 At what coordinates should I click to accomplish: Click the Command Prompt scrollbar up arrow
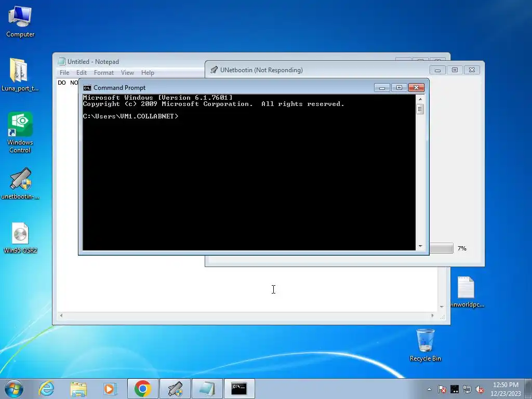(420, 99)
